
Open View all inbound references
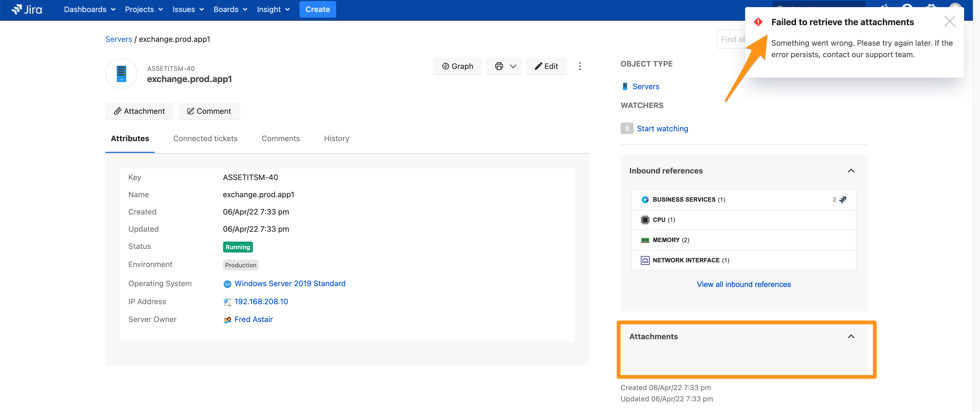pyautogui.click(x=743, y=284)
